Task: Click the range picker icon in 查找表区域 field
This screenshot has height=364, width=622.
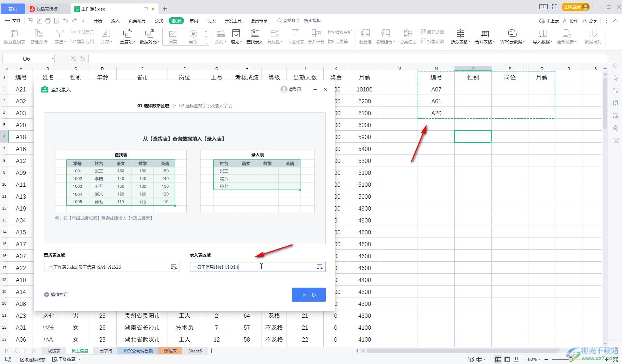Action: tap(174, 267)
